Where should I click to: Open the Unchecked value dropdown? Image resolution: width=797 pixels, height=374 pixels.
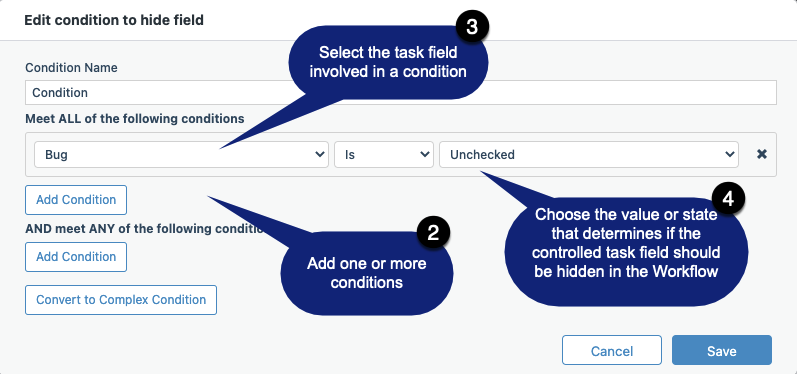coord(589,154)
